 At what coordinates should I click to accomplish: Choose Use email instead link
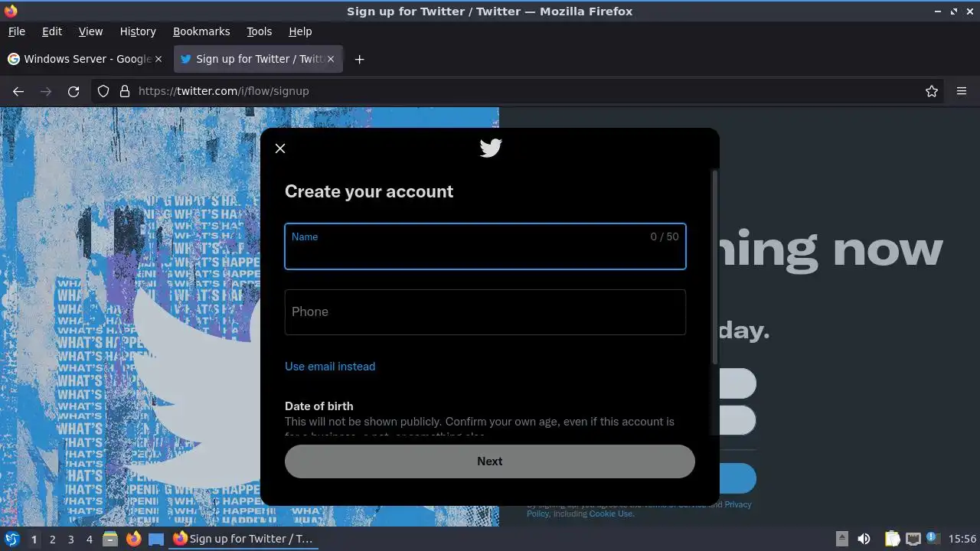[330, 367]
